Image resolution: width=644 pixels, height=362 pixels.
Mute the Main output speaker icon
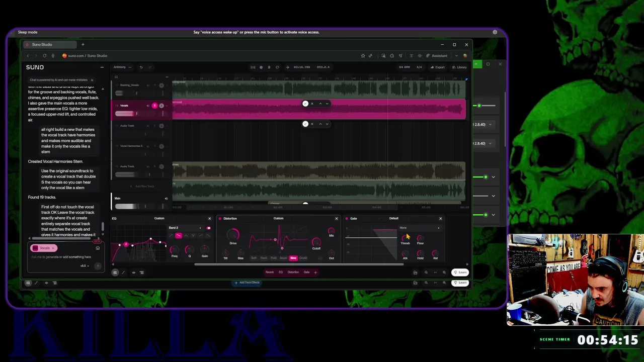166,198
